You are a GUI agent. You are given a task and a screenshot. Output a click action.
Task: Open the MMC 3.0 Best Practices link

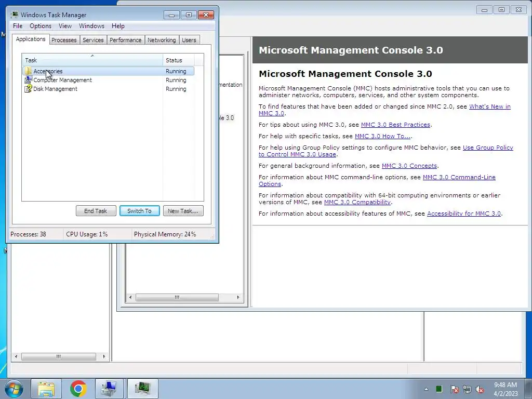[395, 125]
